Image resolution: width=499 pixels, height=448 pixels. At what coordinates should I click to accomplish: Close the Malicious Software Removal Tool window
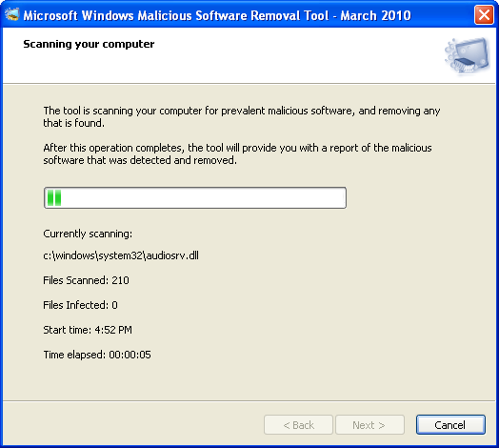(484, 15)
